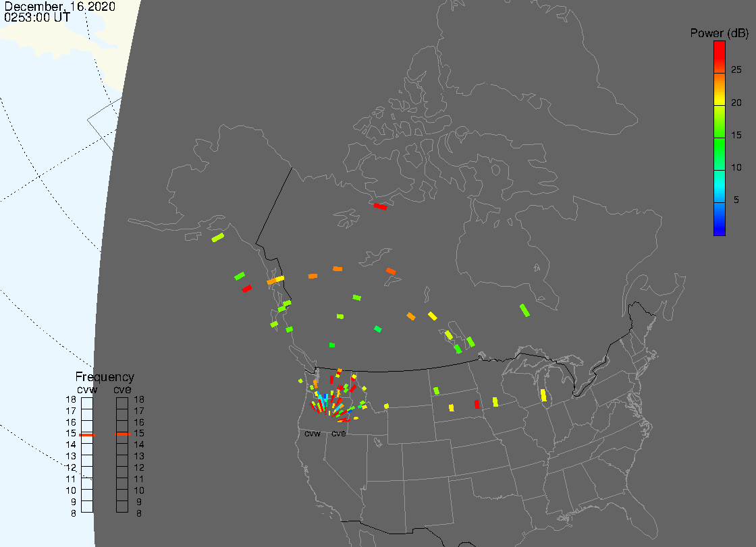Click the "cve" header in the frequency legend
756x547 pixels.
coord(122,389)
